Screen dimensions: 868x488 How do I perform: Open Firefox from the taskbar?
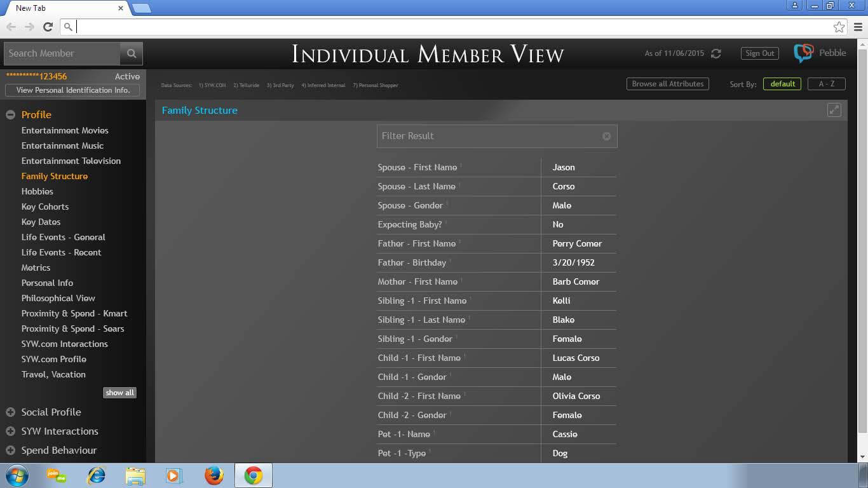pyautogui.click(x=214, y=475)
